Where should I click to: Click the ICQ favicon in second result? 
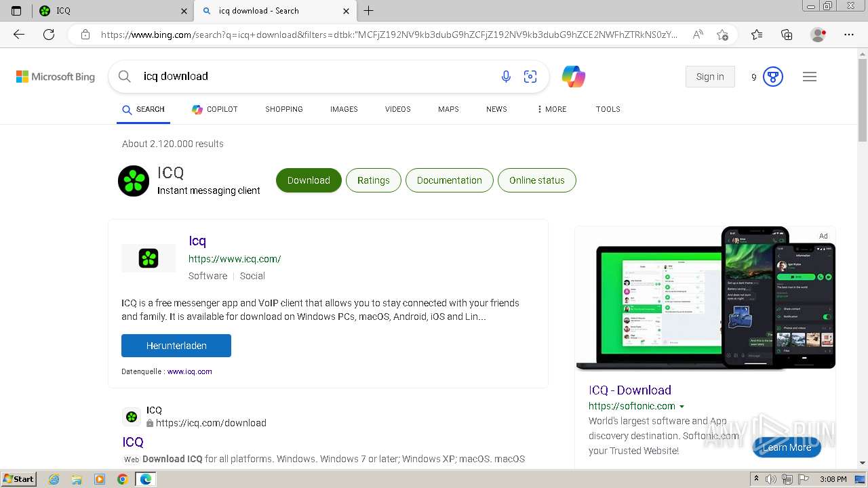click(x=132, y=416)
